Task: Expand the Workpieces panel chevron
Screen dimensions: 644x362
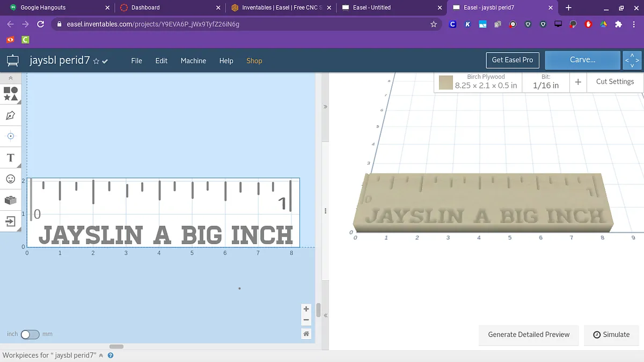Action: pos(101,355)
